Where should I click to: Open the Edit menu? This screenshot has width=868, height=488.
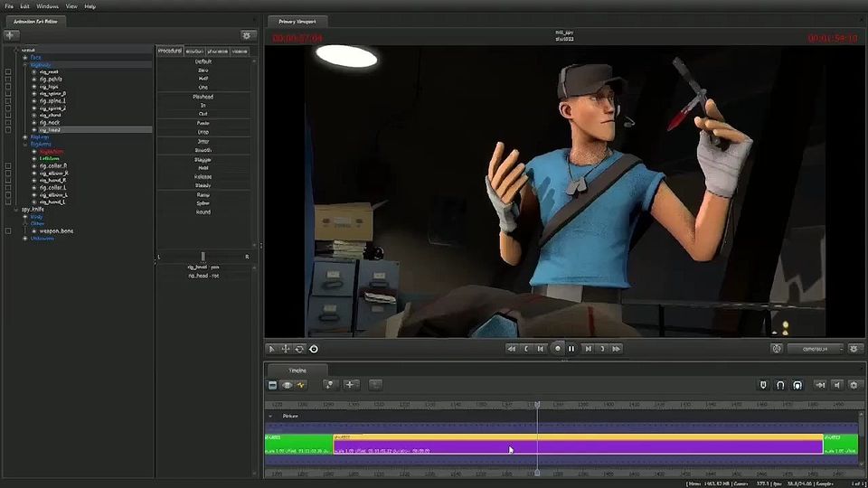pyautogui.click(x=25, y=6)
